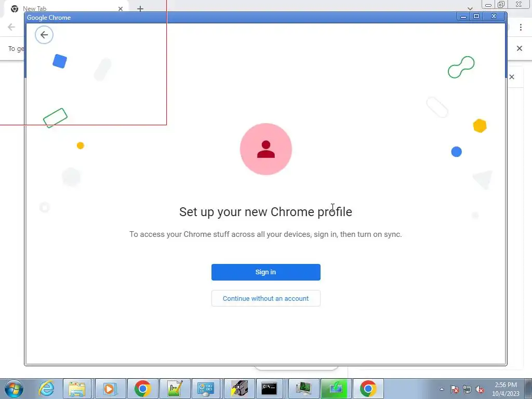Open Notepad++ from the taskbar
The width and height of the screenshot is (532, 399).
click(x=175, y=389)
